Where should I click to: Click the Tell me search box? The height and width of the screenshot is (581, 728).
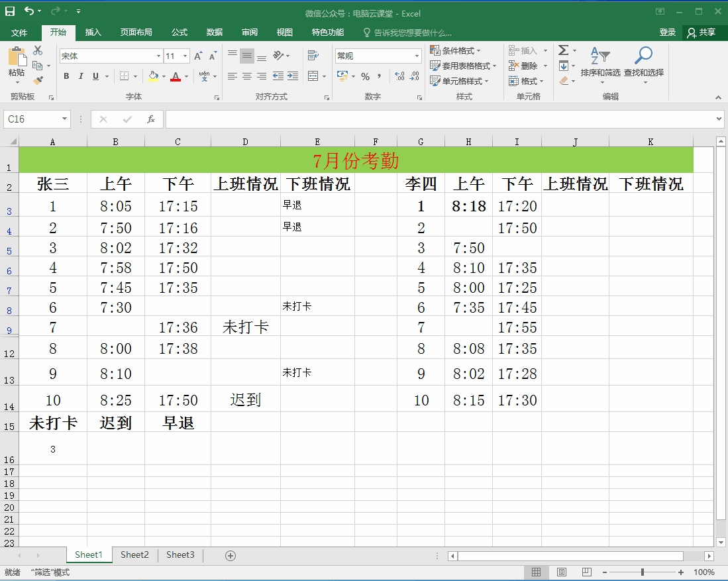click(407, 32)
